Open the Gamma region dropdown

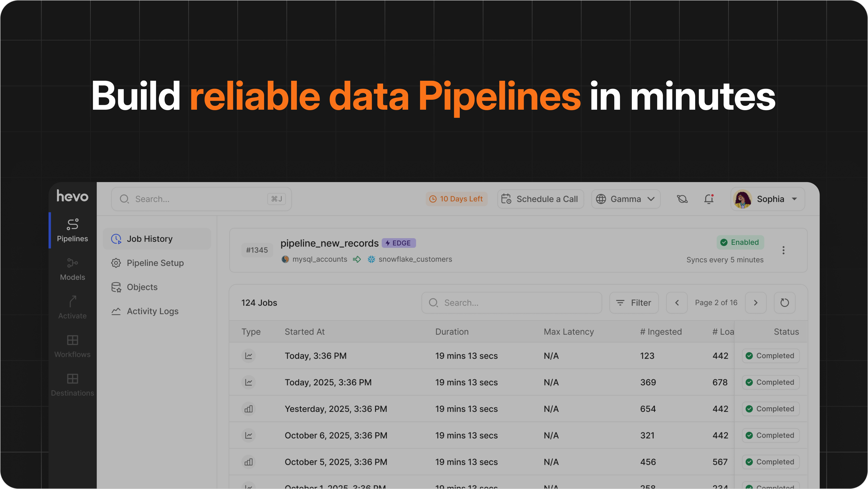click(626, 199)
